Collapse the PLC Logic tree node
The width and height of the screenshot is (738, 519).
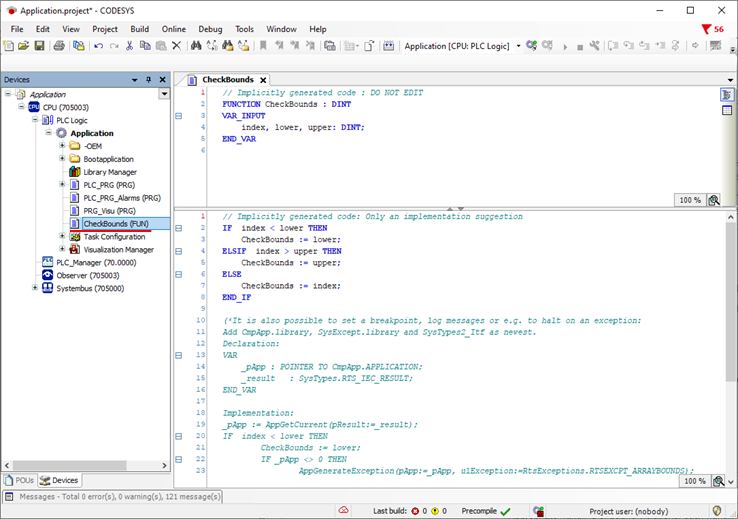[36, 120]
